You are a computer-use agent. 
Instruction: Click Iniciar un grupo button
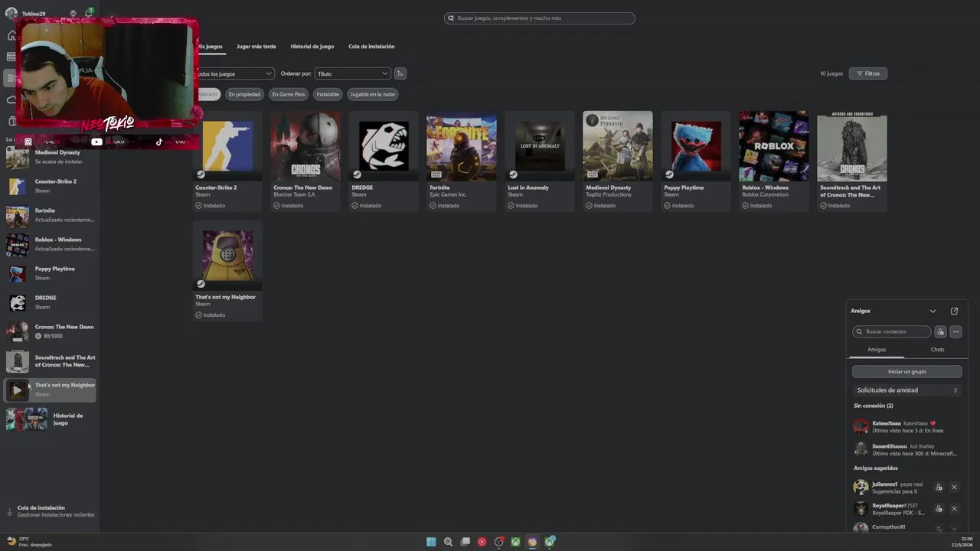point(907,371)
